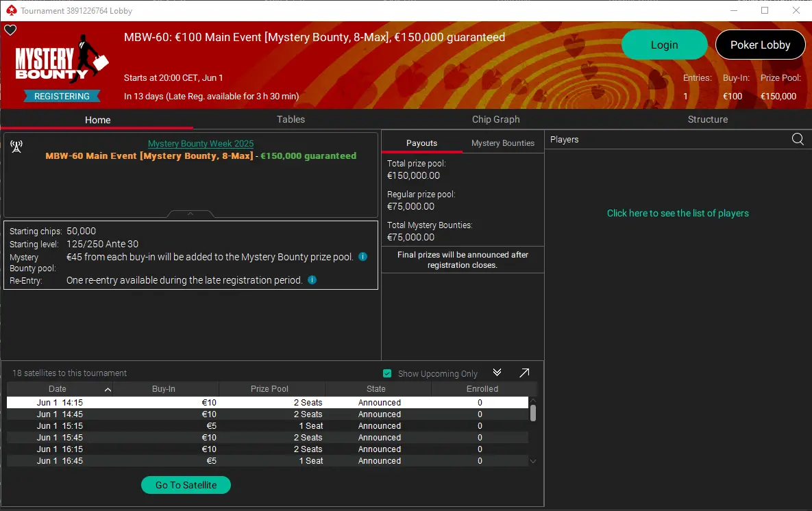
Task: Sort satellites by State column header
Action: point(376,389)
